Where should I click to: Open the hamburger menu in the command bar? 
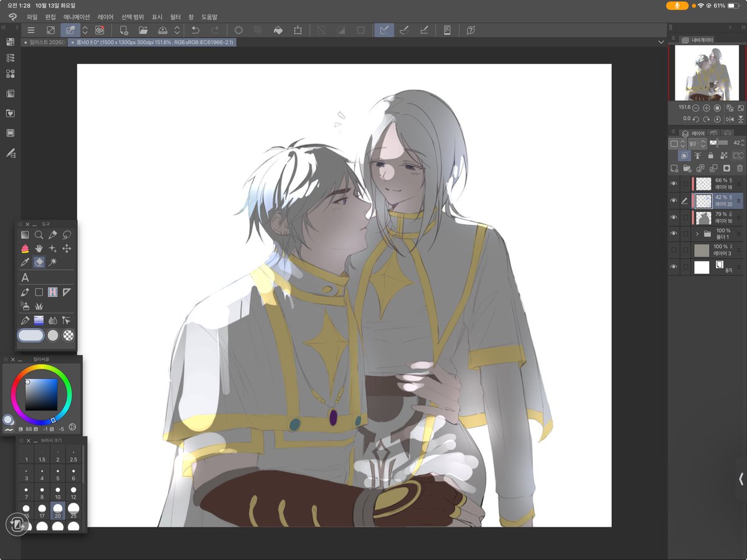pos(31,30)
